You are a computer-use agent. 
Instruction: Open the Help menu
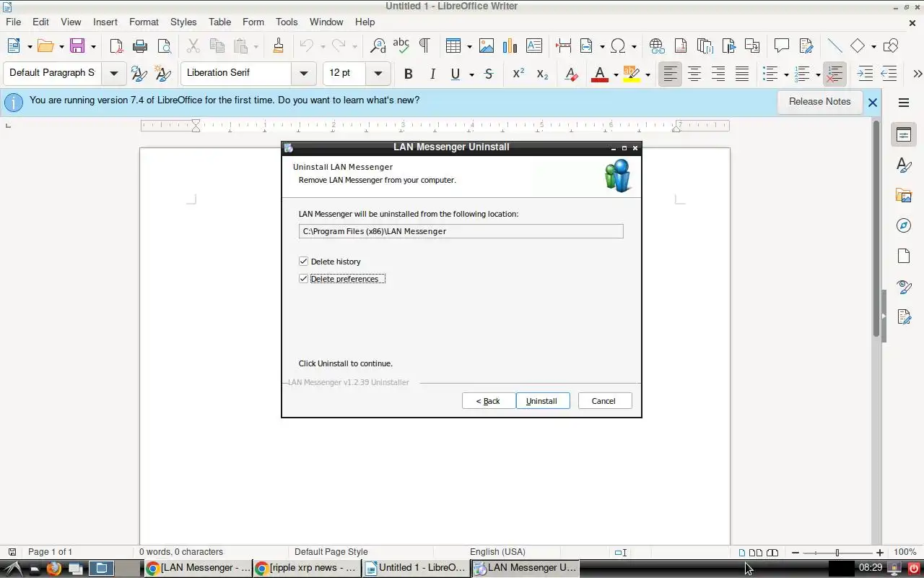365,22
